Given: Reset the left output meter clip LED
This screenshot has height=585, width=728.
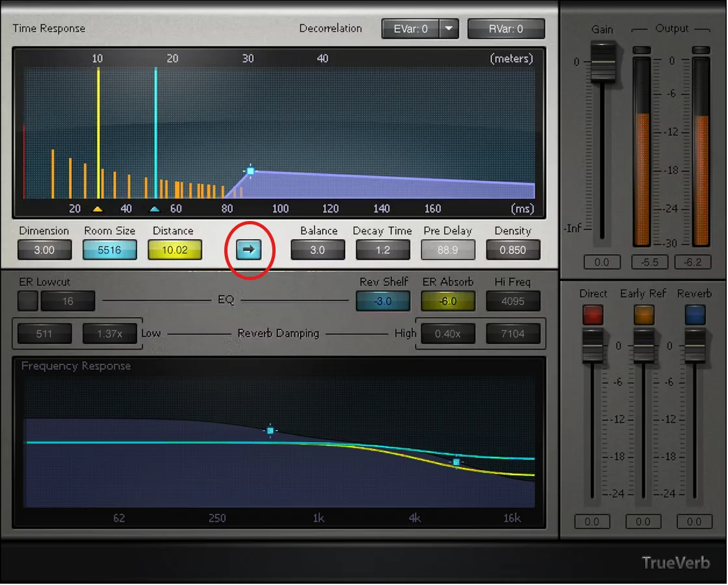Looking at the screenshot, I should pos(642,49).
